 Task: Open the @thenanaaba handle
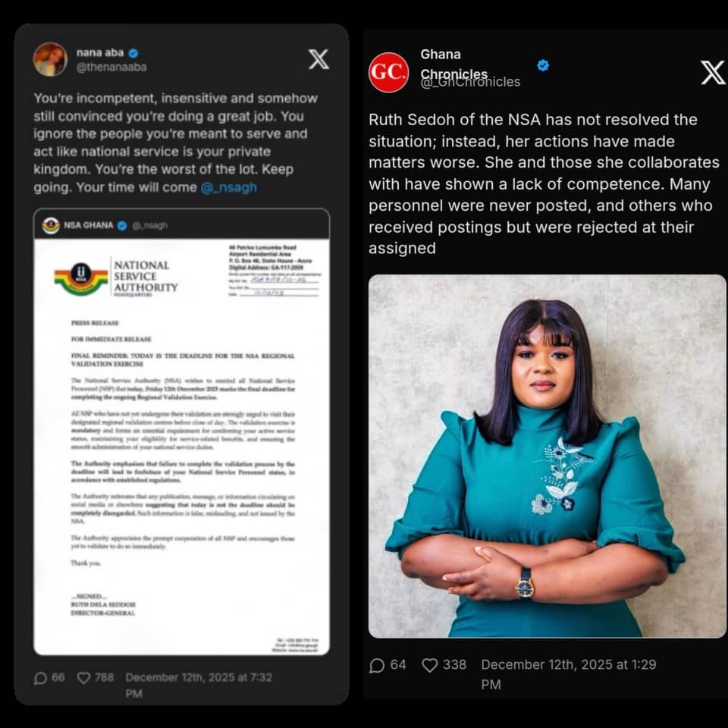point(111,67)
